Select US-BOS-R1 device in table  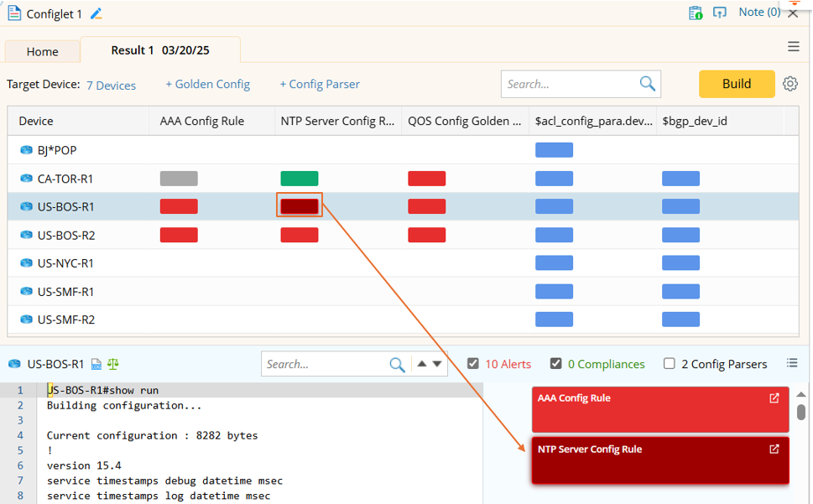click(x=403, y=206)
